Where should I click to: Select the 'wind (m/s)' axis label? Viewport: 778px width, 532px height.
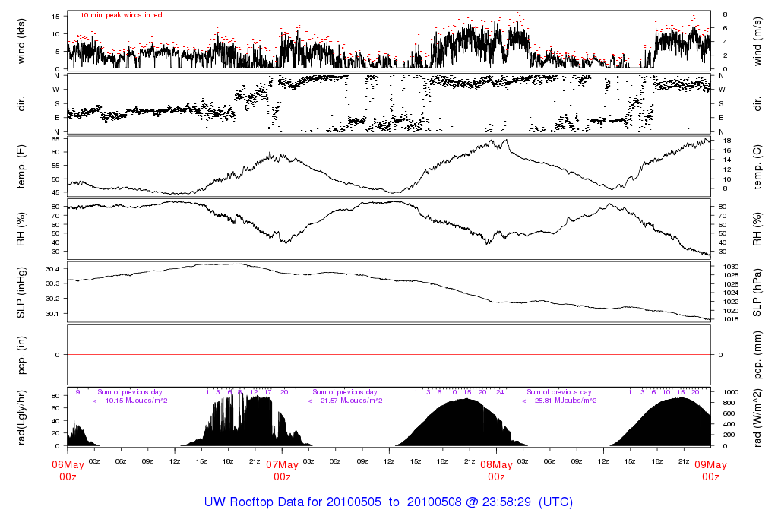coord(757,41)
